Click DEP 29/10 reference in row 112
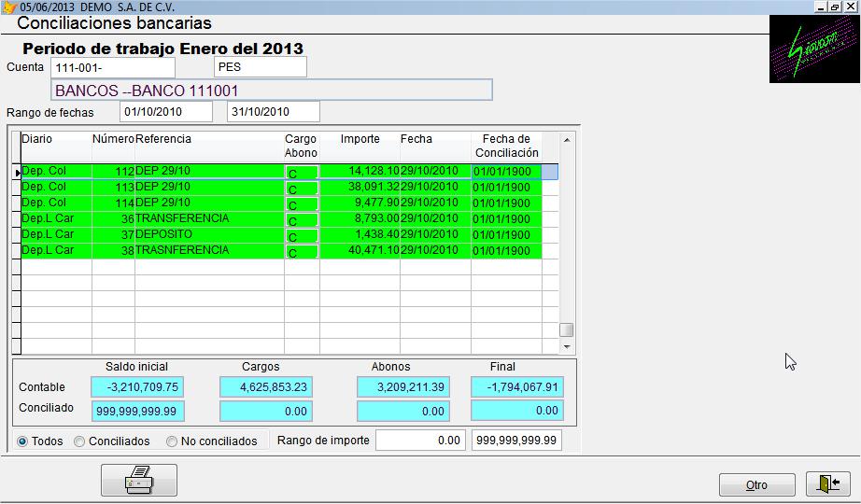This screenshot has height=504, width=861. coord(209,172)
